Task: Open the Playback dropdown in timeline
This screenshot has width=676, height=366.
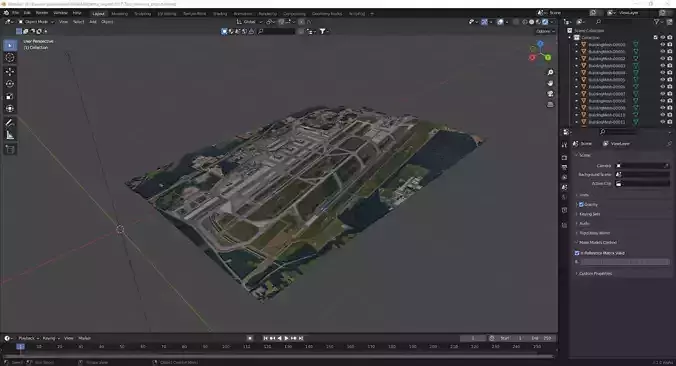Action: point(28,338)
